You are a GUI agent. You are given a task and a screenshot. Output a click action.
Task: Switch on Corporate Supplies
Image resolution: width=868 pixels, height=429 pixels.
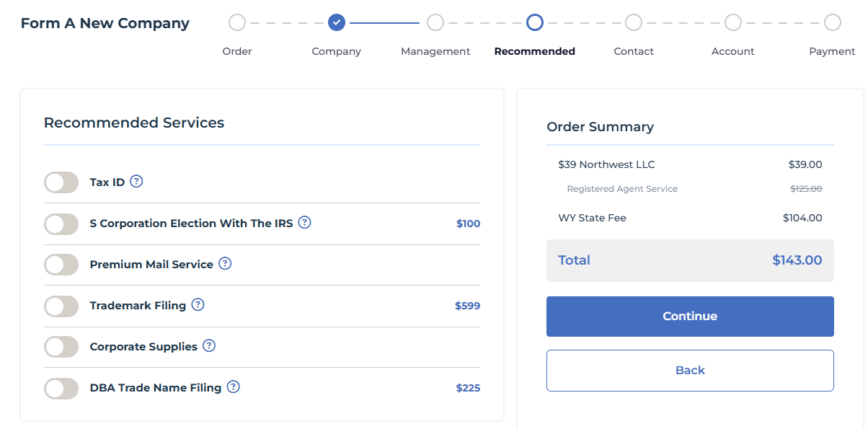point(61,347)
